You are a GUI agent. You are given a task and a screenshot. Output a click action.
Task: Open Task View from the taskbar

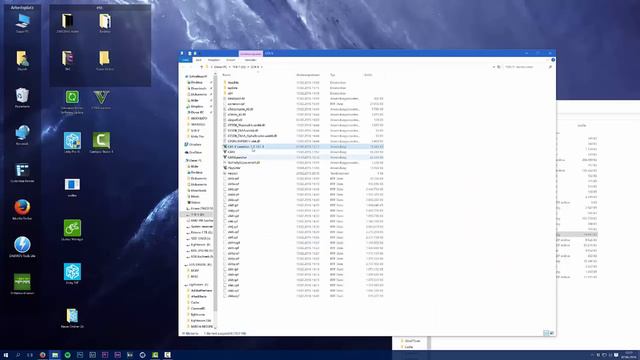pyautogui.click(x=30, y=355)
